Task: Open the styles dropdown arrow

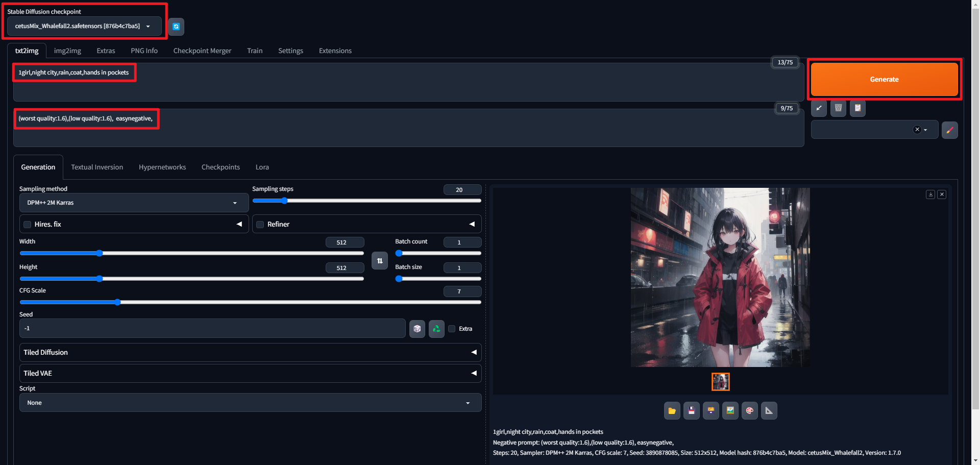Action: coord(925,130)
